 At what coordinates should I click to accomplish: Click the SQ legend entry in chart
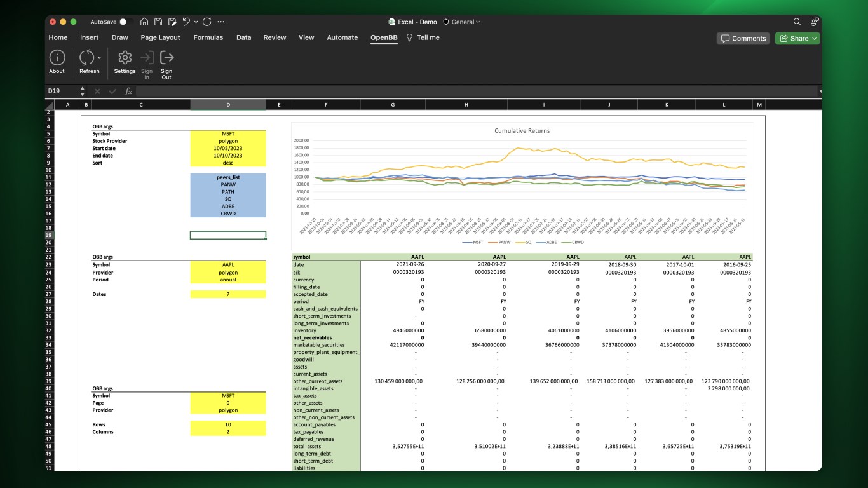(x=524, y=242)
